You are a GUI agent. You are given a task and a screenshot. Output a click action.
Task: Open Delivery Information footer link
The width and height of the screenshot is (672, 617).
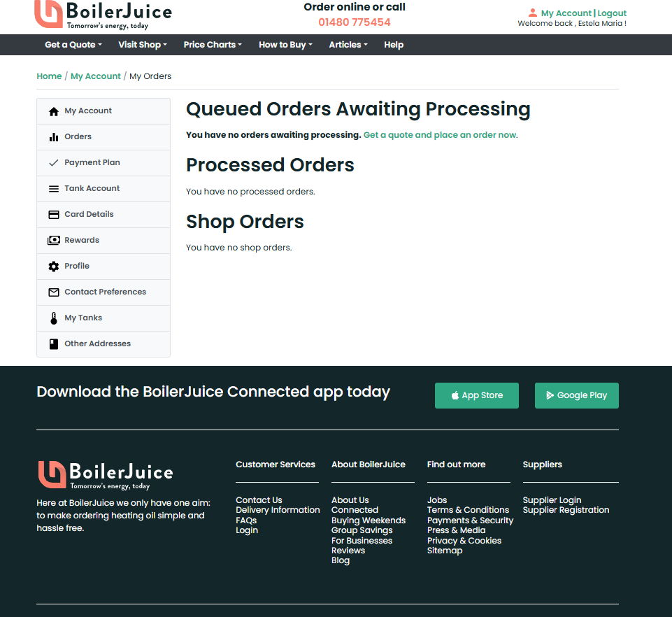pos(278,510)
